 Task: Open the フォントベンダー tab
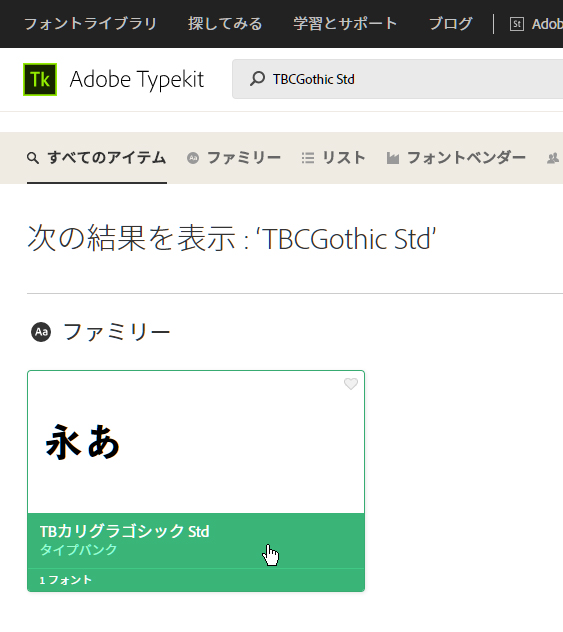click(456, 158)
